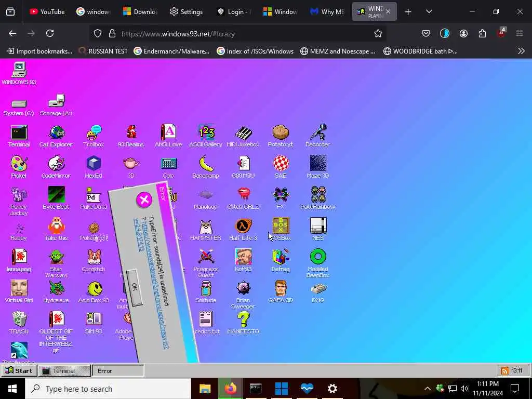
Task: Switch to the Login browser tab
Action: 234,12
